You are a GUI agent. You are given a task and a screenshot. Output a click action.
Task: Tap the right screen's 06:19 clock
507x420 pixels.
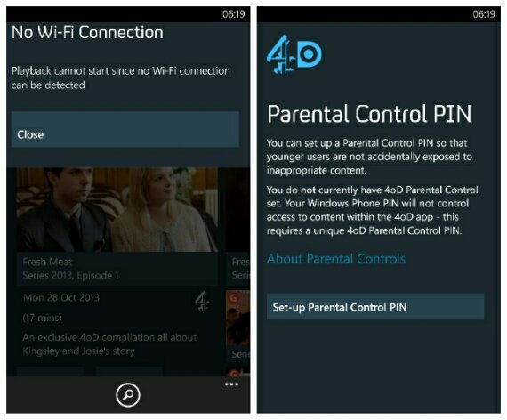tap(484, 14)
